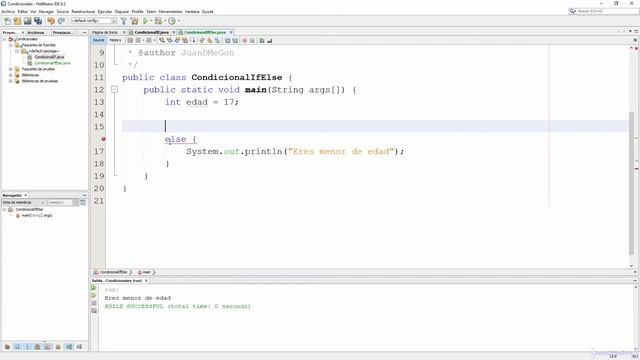Toggle Show Fields filter in Navigator
Viewport: 640px width, 360px height.
pos(18,347)
